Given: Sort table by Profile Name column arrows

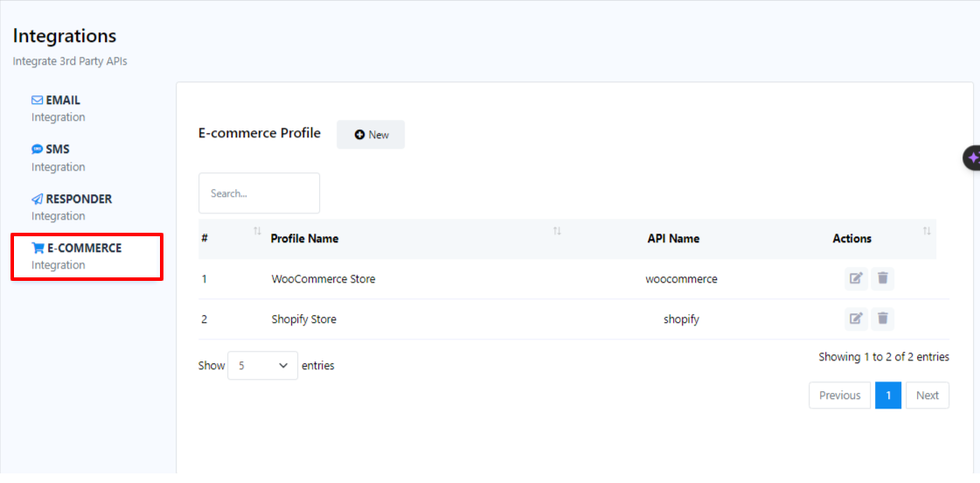Looking at the screenshot, I should [x=557, y=231].
